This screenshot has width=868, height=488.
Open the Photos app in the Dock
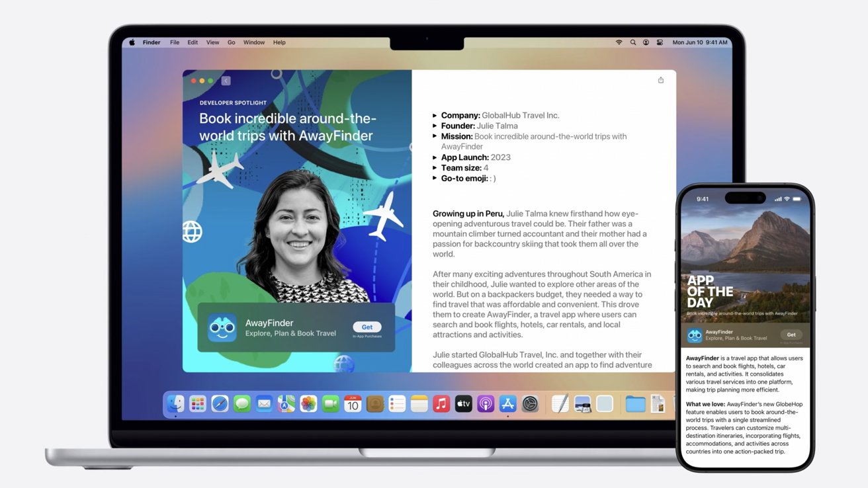pyautogui.click(x=308, y=404)
